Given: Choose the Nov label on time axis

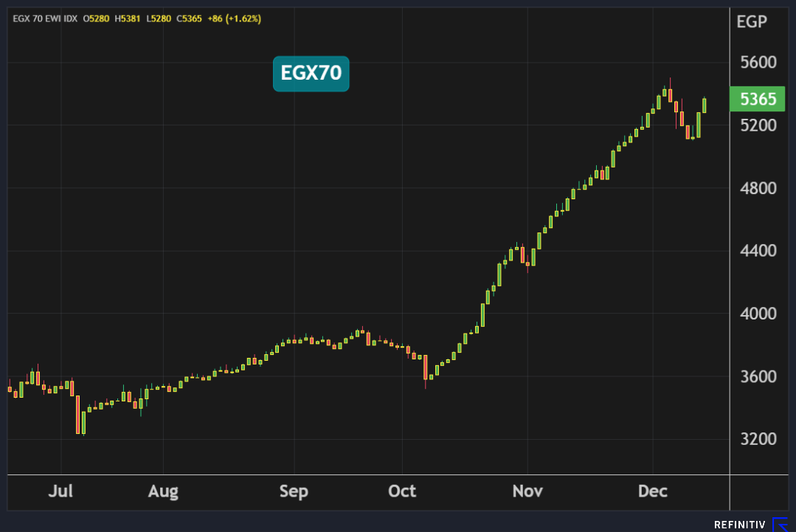Looking at the screenshot, I should tap(527, 491).
